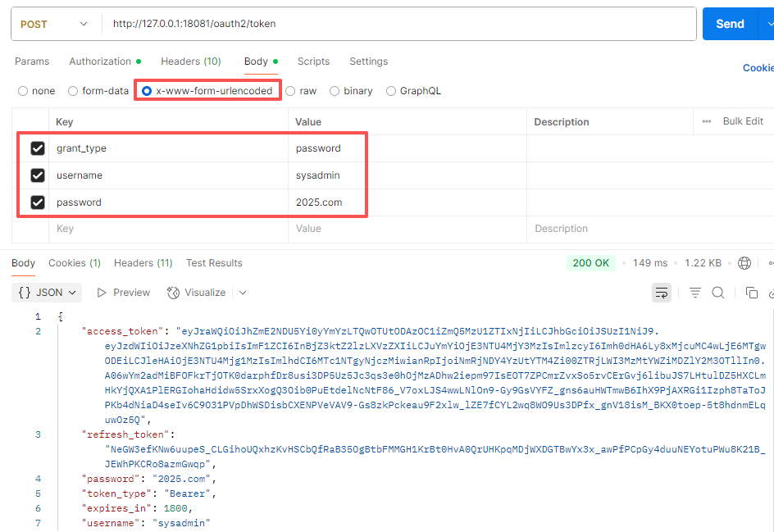
Task: Open column options dots near Bulk Edit
Action: pyautogui.click(x=707, y=121)
